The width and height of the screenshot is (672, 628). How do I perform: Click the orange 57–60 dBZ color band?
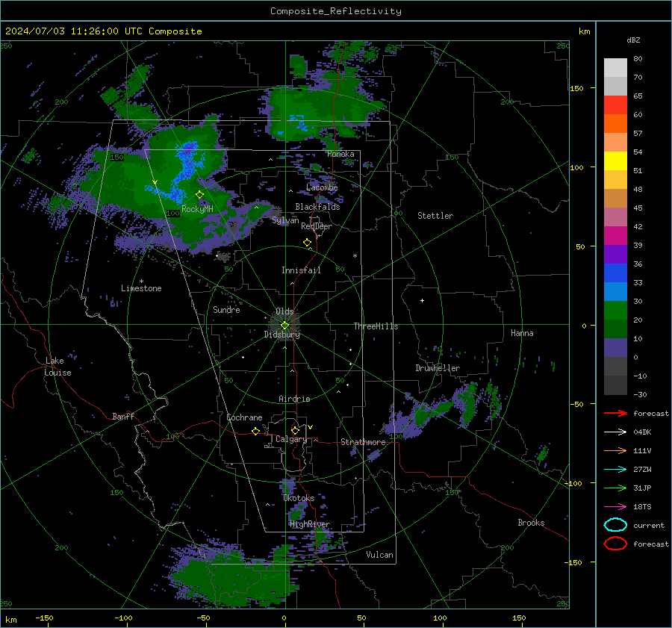point(615,124)
